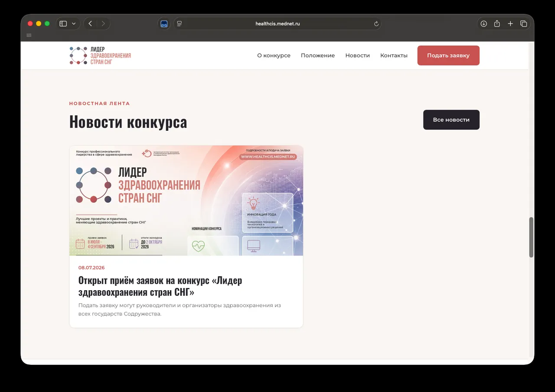
Task: Show Safari downloads
Action: pyautogui.click(x=484, y=24)
